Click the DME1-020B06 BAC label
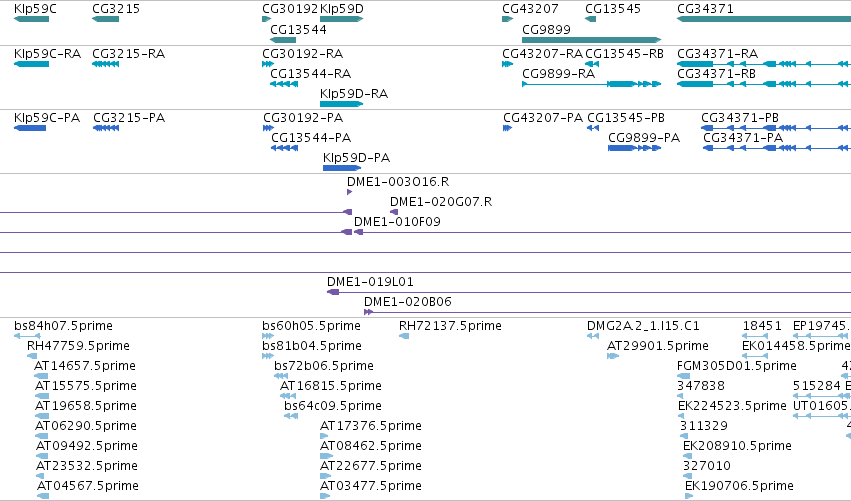This screenshot has width=851, height=501. [x=408, y=302]
